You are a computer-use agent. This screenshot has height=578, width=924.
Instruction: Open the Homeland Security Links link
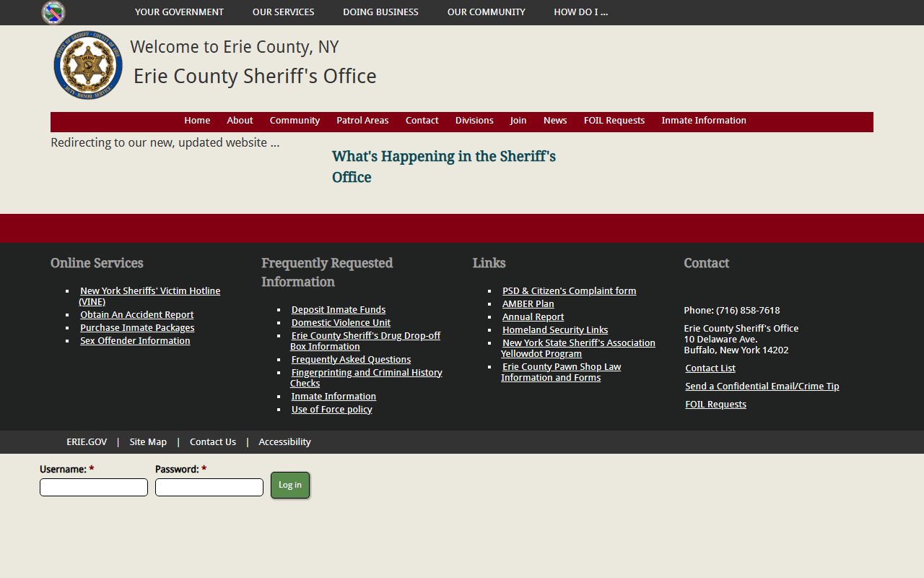555,330
